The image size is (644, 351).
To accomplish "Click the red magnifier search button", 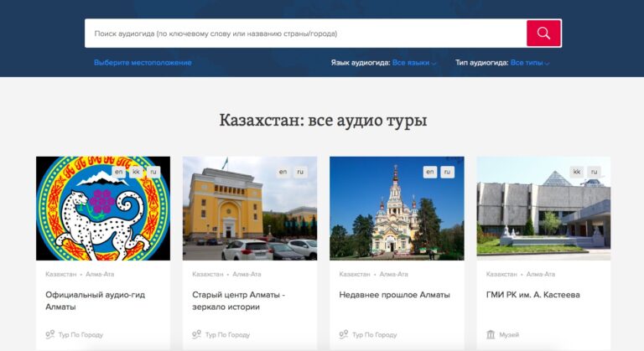I will (x=543, y=34).
